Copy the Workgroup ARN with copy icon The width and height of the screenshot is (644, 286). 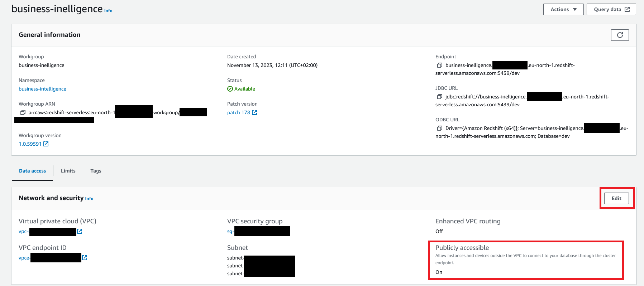coord(23,112)
